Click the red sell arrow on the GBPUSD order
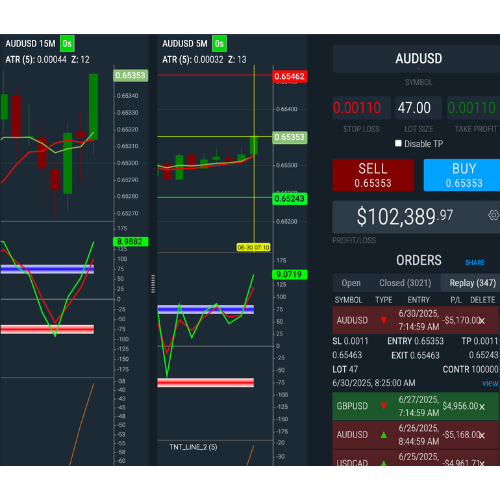500x500 pixels. tap(384, 406)
